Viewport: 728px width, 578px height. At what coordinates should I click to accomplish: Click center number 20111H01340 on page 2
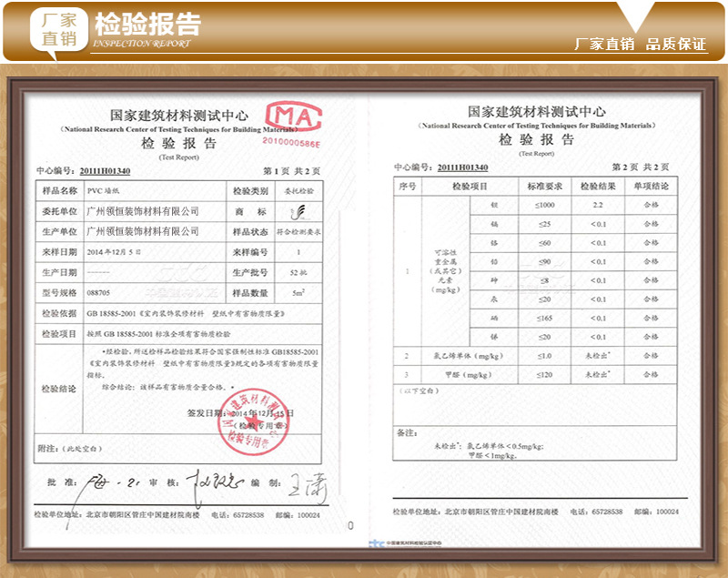click(x=462, y=167)
